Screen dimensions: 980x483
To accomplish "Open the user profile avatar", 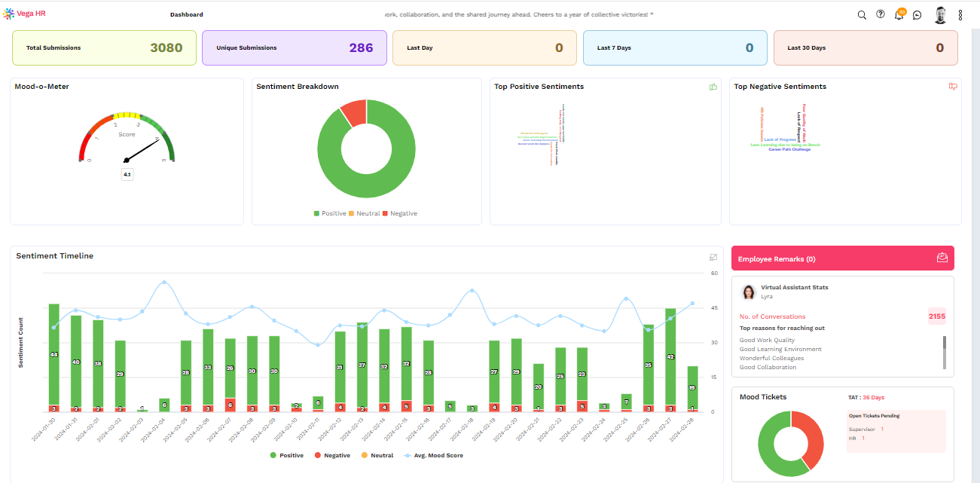I will 940,14.
